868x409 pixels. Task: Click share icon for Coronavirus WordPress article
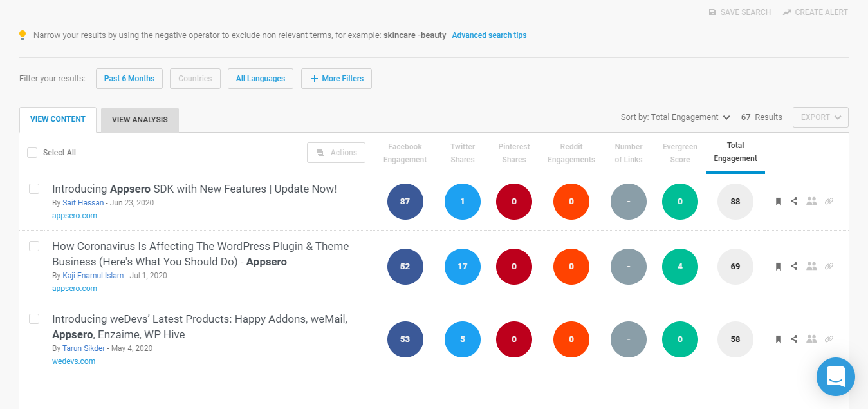pos(794,266)
